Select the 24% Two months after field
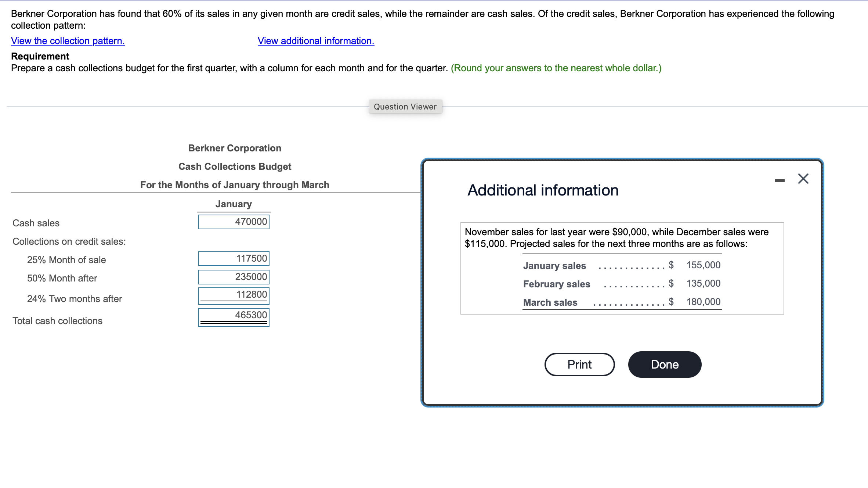Viewport: 868px width, 488px height. pos(234,295)
